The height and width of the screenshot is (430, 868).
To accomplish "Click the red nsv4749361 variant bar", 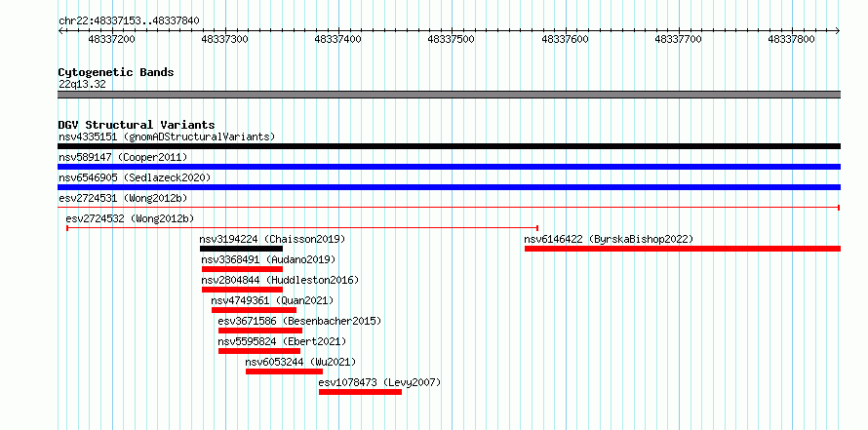I will pos(255,310).
